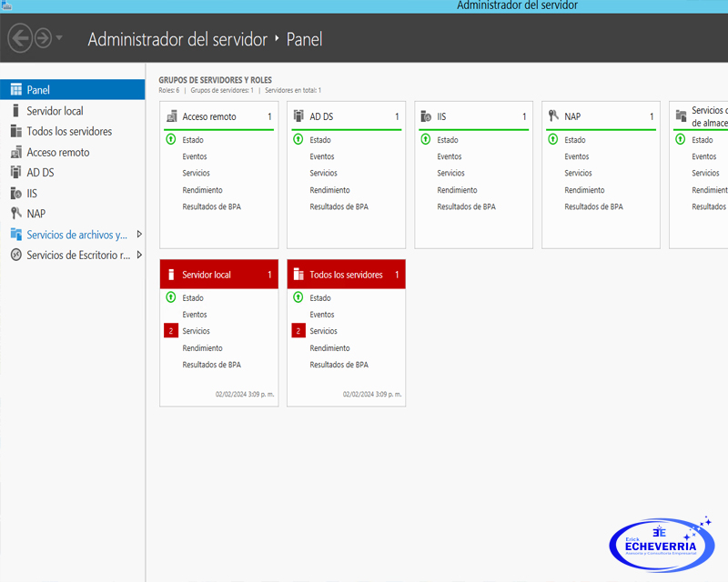Open Servidor local from the sidebar
Image resolution: width=728 pixels, height=582 pixels.
55,111
